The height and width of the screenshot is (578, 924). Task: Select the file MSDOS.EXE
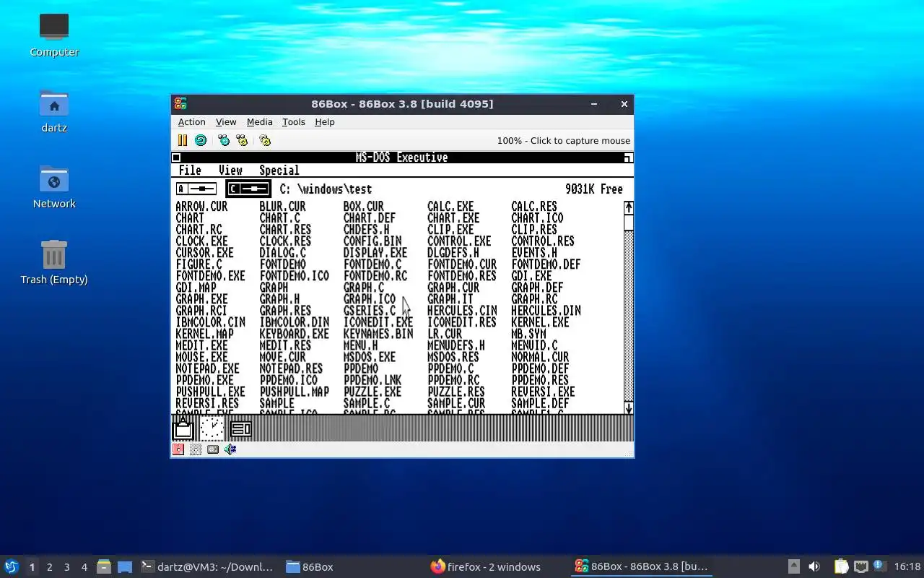coord(370,357)
